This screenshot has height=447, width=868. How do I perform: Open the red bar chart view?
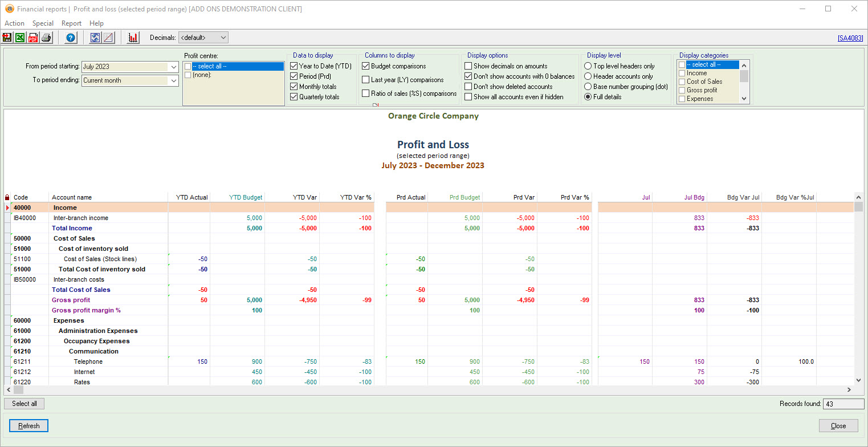133,38
